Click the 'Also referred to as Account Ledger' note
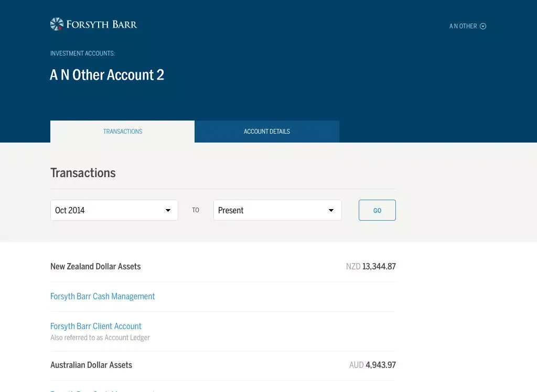The height and width of the screenshot is (392, 537). 100,338
